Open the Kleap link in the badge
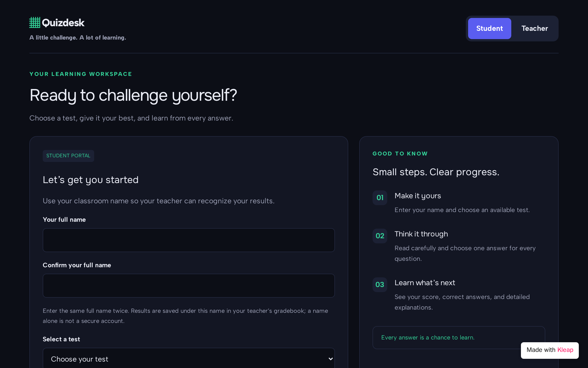Image resolution: width=588 pixels, height=368 pixels. (x=565, y=350)
